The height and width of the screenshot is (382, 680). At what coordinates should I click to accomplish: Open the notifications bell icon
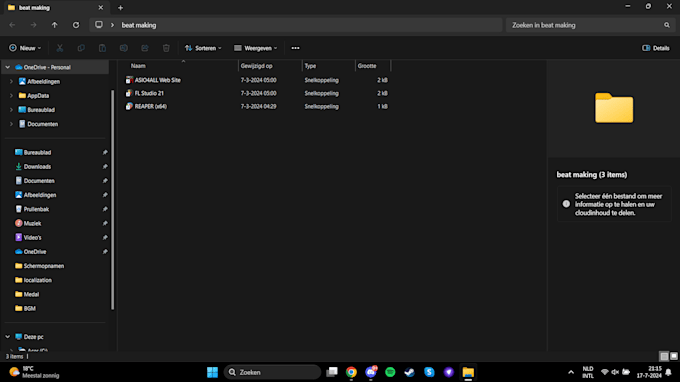click(x=668, y=372)
